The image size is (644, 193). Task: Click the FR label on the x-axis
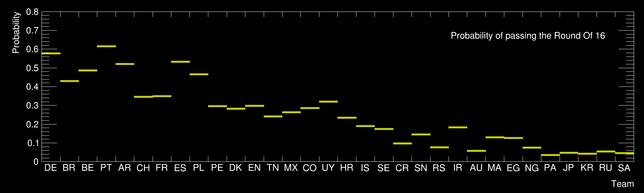pyautogui.click(x=162, y=168)
